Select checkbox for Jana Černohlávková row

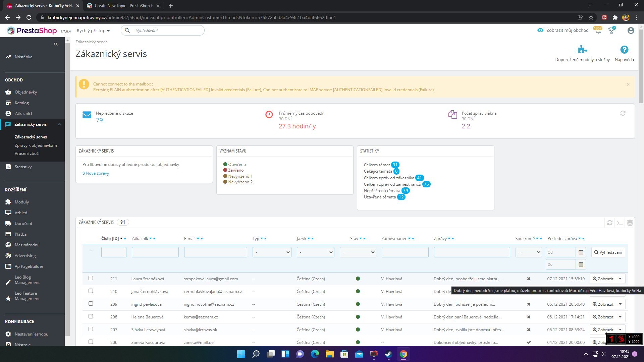point(91,291)
